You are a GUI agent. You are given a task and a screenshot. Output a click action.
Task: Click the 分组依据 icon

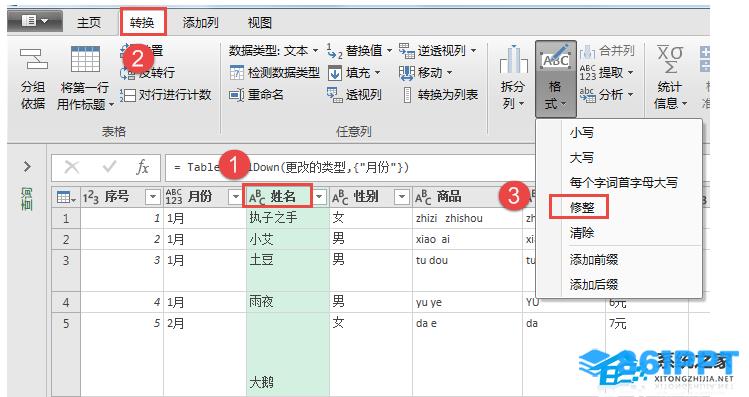(x=33, y=60)
